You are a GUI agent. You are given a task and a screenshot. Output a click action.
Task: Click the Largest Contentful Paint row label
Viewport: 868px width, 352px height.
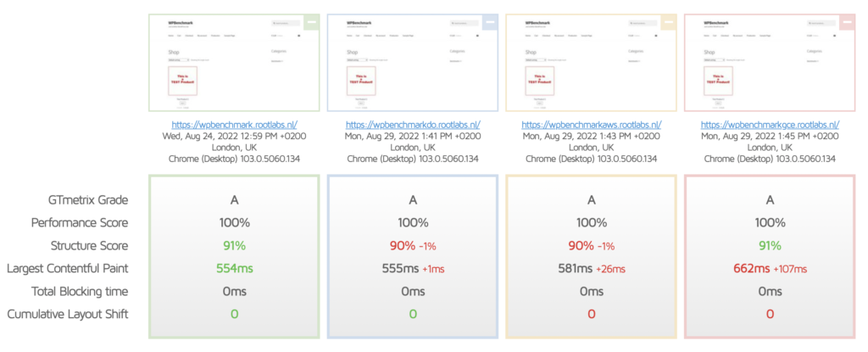click(68, 269)
